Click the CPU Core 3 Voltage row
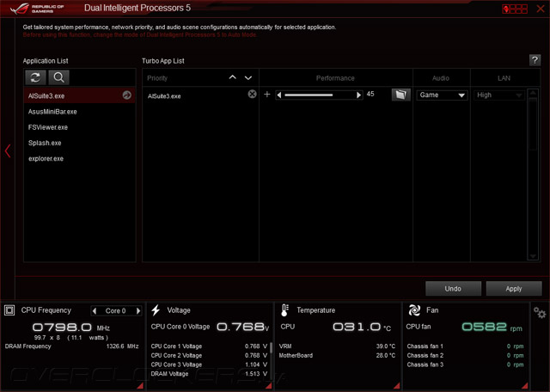 (x=209, y=364)
